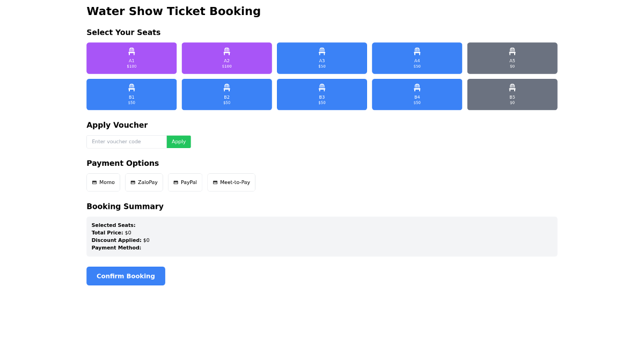This screenshot has height=338, width=644.
Task: Click the unavailable gray seat A5
Action: pos(512,58)
